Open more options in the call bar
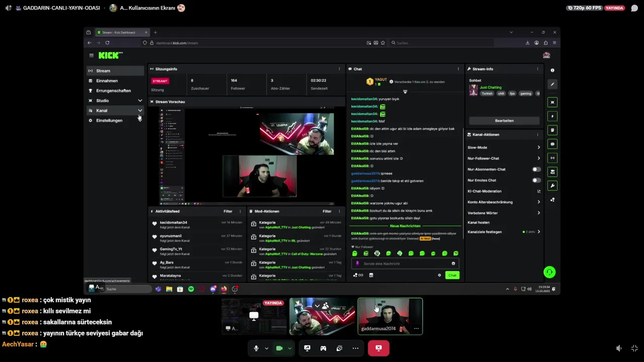The width and height of the screenshot is (644, 362). pyautogui.click(x=355, y=348)
